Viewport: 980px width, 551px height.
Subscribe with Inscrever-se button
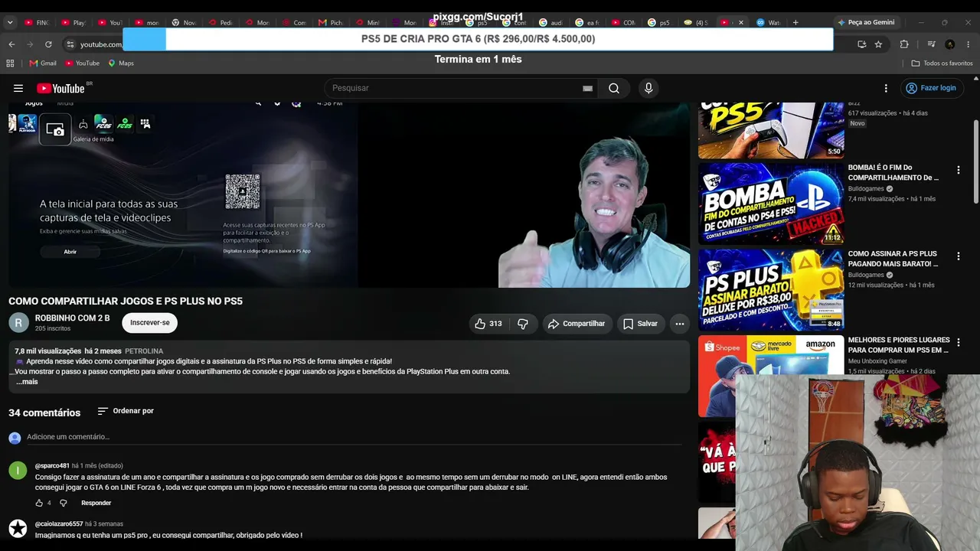[150, 323]
